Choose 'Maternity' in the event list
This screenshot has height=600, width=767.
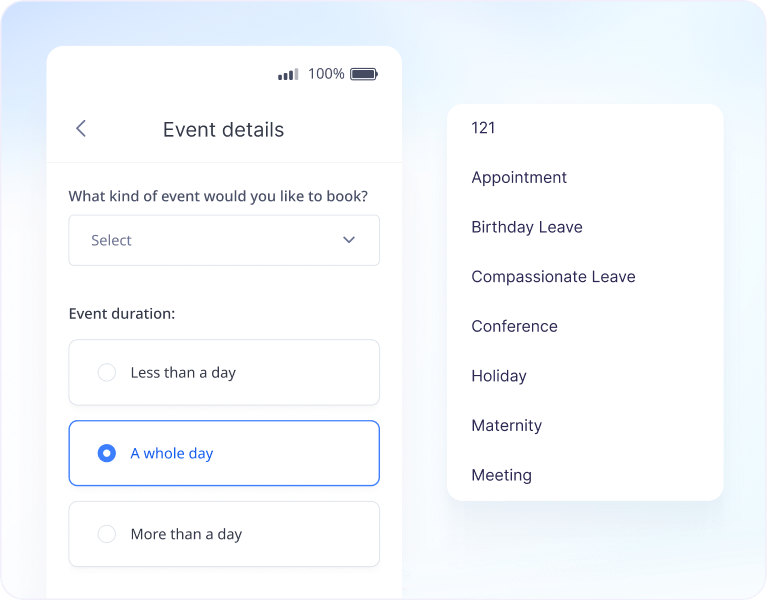click(506, 426)
